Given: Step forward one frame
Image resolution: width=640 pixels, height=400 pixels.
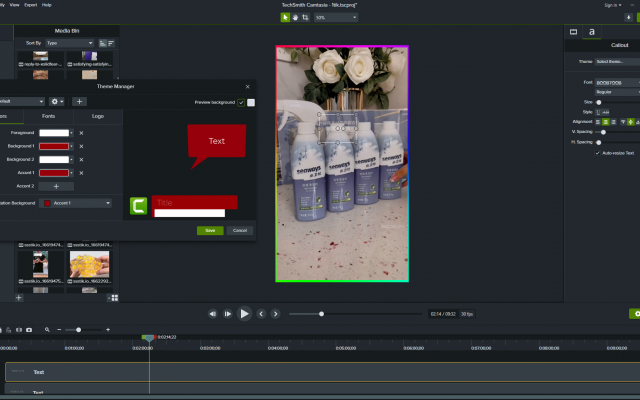Looking at the screenshot, I should (x=227, y=314).
